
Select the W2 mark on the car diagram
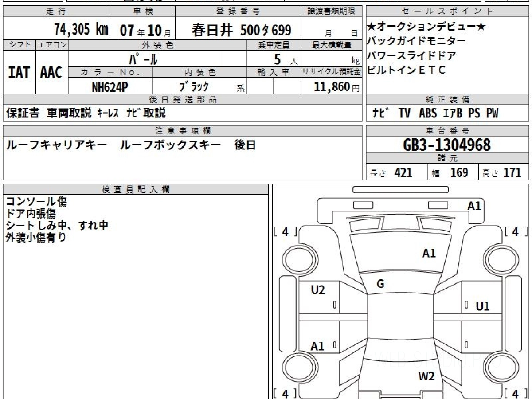coord(426,377)
